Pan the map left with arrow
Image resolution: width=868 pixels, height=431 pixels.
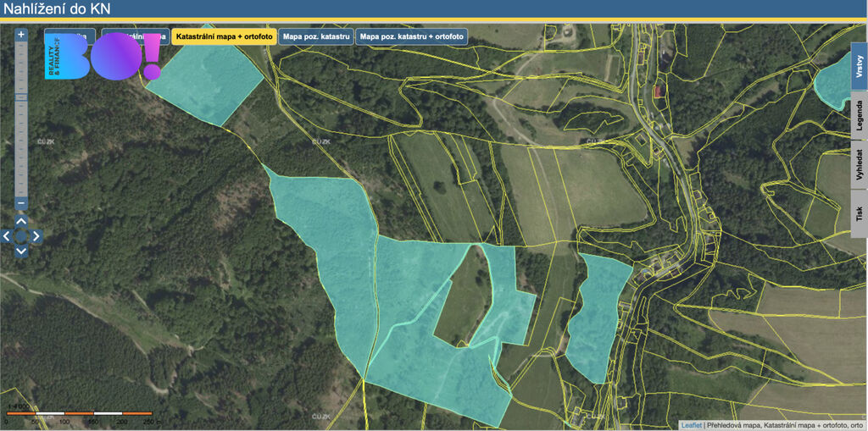coord(7,236)
